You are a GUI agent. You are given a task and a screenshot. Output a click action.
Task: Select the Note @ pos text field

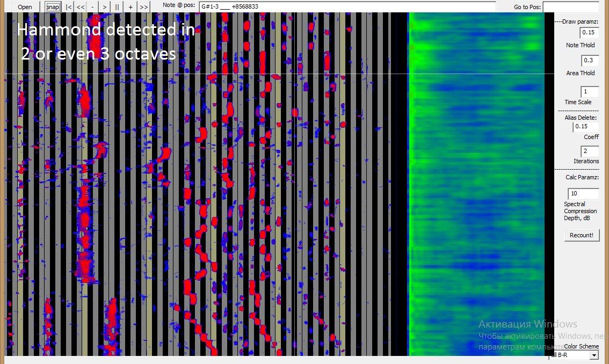point(347,6)
